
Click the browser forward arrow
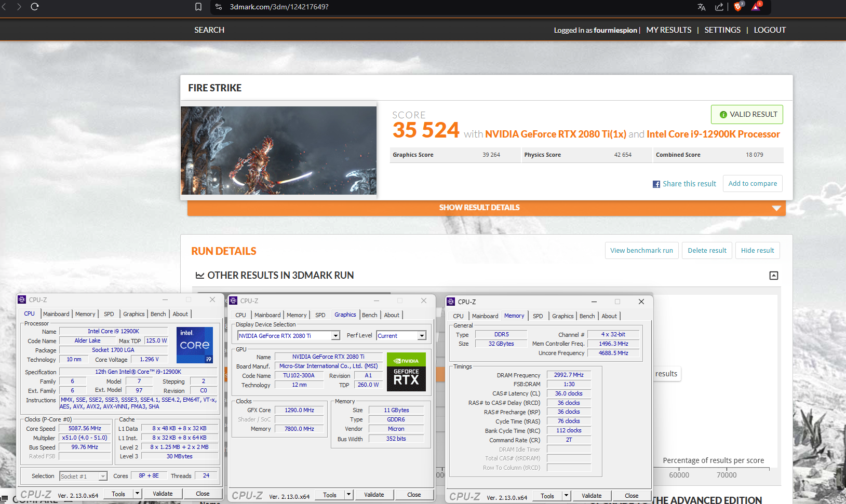[x=19, y=7]
